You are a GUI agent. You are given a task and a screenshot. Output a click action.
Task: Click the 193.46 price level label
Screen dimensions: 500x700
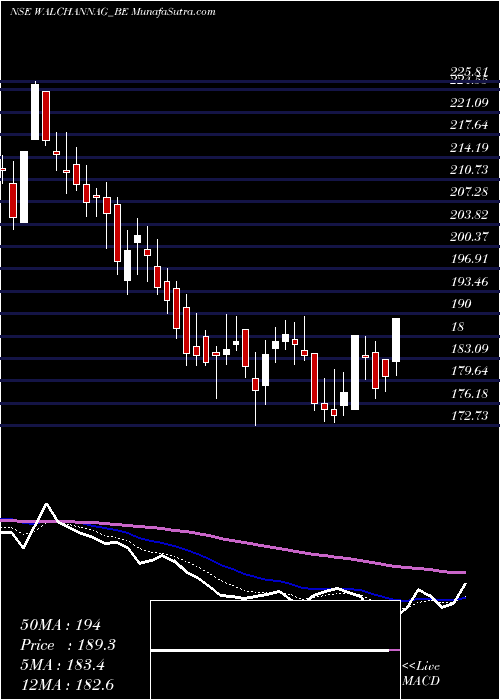point(469,282)
